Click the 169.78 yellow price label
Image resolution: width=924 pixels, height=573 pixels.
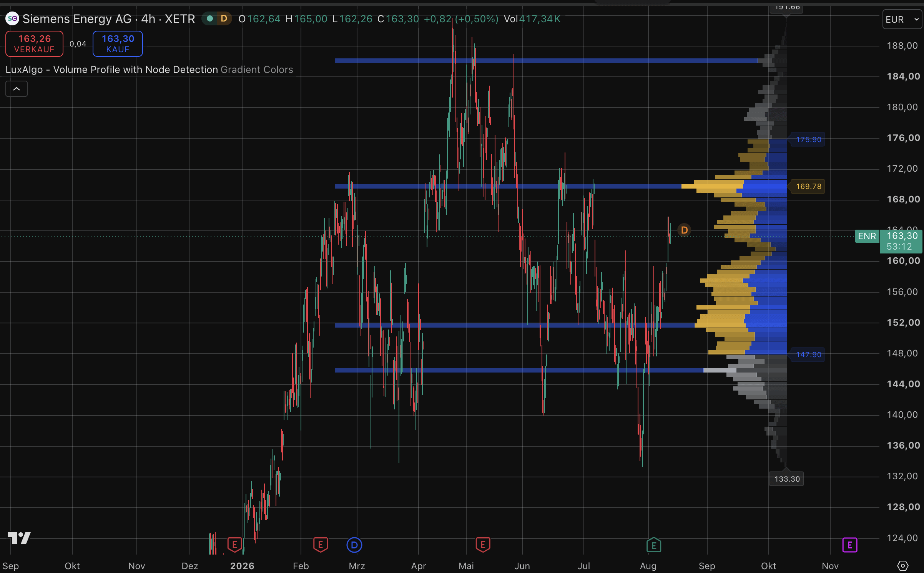coord(808,186)
